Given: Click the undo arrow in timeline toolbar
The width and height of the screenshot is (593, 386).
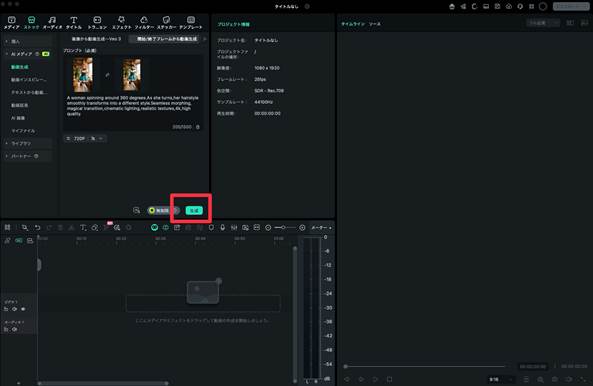Looking at the screenshot, I should [x=37, y=227].
